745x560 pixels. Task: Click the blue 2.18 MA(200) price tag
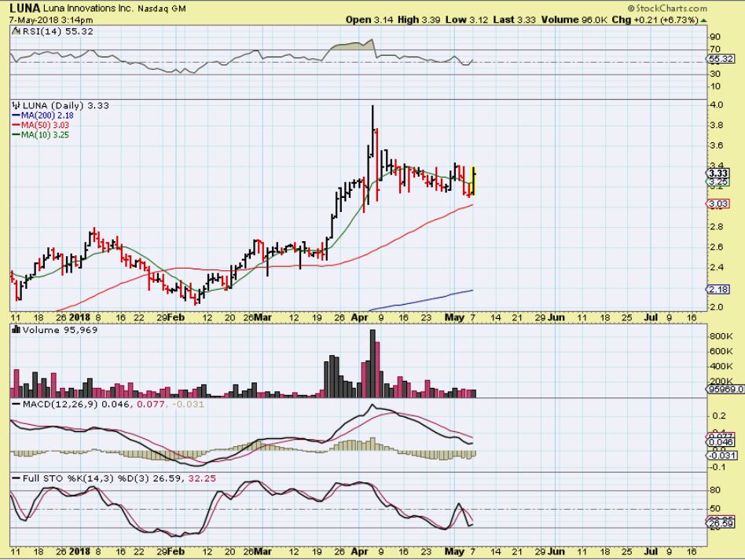tap(717, 290)
